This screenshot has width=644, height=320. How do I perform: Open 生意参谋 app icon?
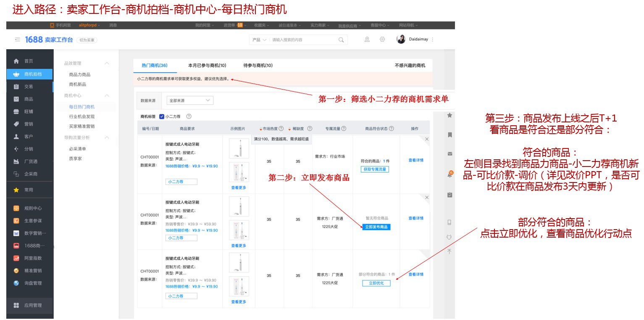click(x=16, y=221)
